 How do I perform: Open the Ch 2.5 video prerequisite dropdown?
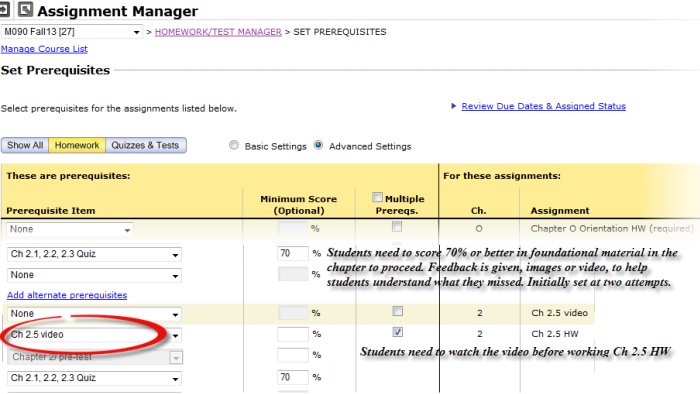click(x=94, y=335)
